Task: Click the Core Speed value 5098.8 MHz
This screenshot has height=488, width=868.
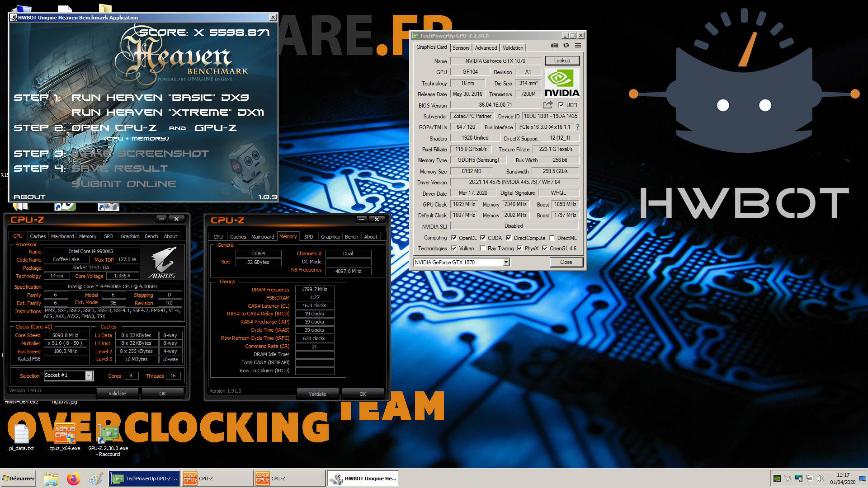Action: [x=65, y=335]
